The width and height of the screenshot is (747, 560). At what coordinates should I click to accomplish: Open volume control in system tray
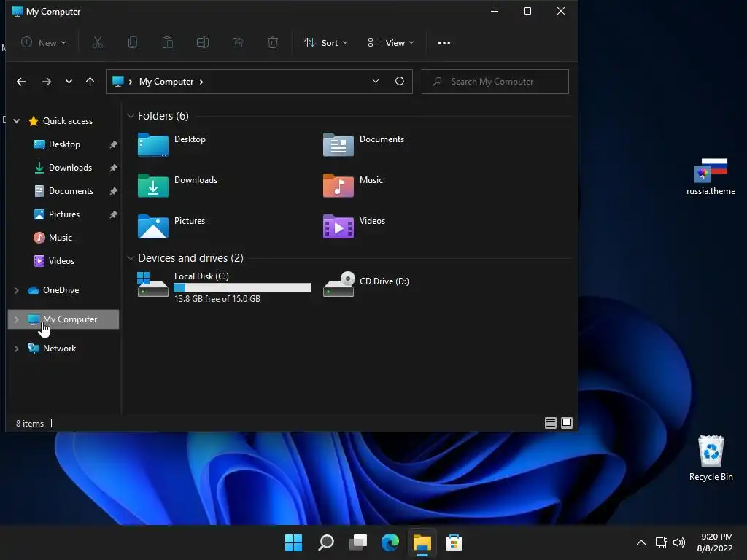click(x=679, y=542)
